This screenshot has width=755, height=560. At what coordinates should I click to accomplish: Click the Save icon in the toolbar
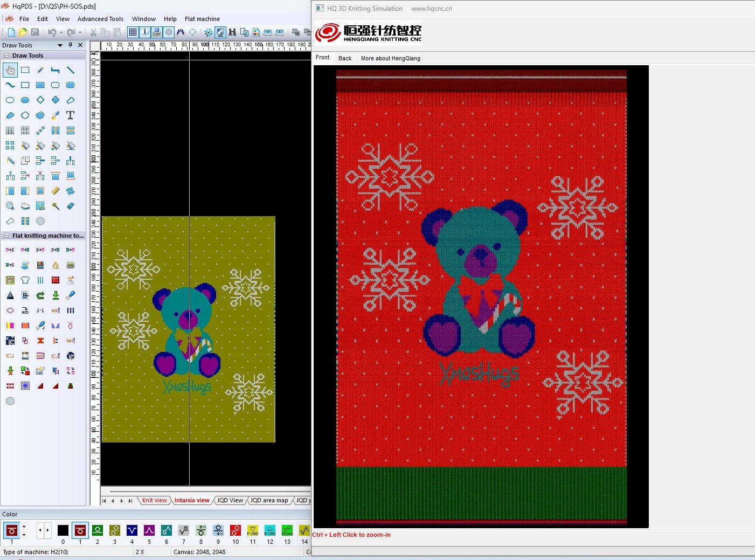tap(35, 33)
